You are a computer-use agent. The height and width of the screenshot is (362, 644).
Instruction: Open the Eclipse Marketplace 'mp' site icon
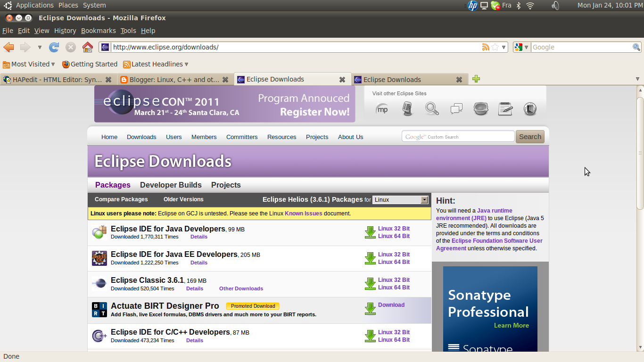click(x=382, y=109)
